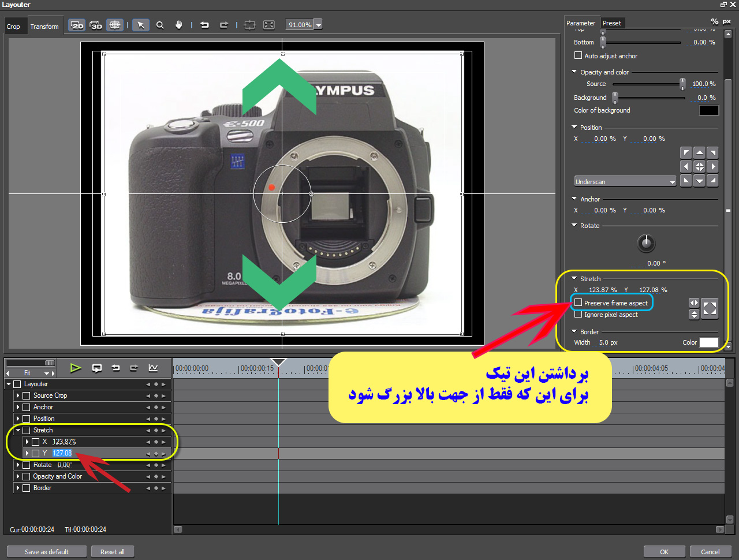Align position to top-right corner
The image size is (739, 560).
click(713, 153)
